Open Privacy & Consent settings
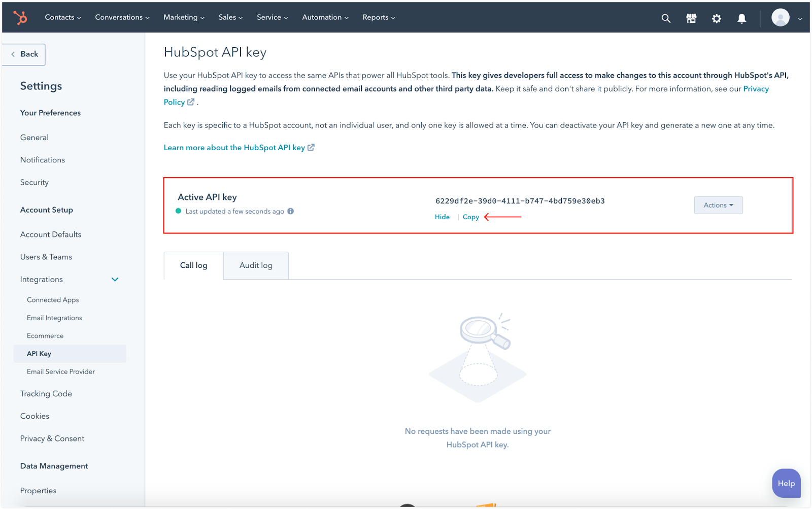The width and height of the screenshot is (812, 509). (52, 438)
